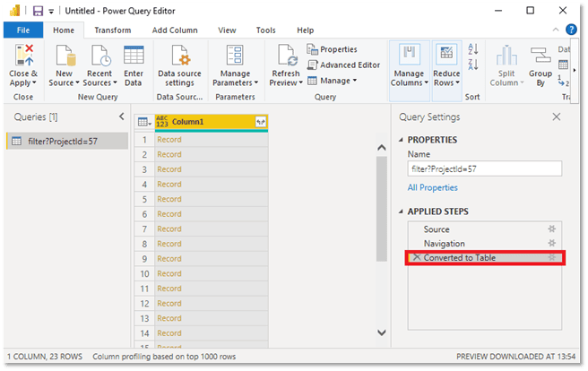Click the Group By icon
This screenshot has width=588, height=371.
[x=540, y=55]
